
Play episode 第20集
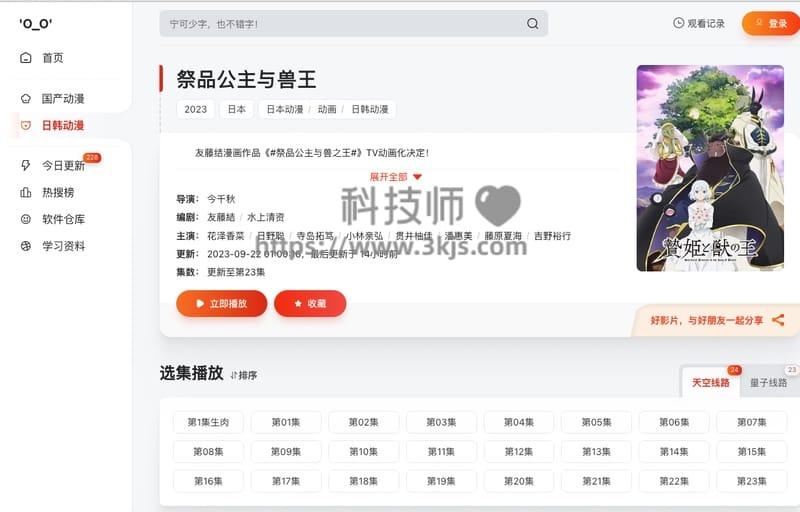coord(519,481)
